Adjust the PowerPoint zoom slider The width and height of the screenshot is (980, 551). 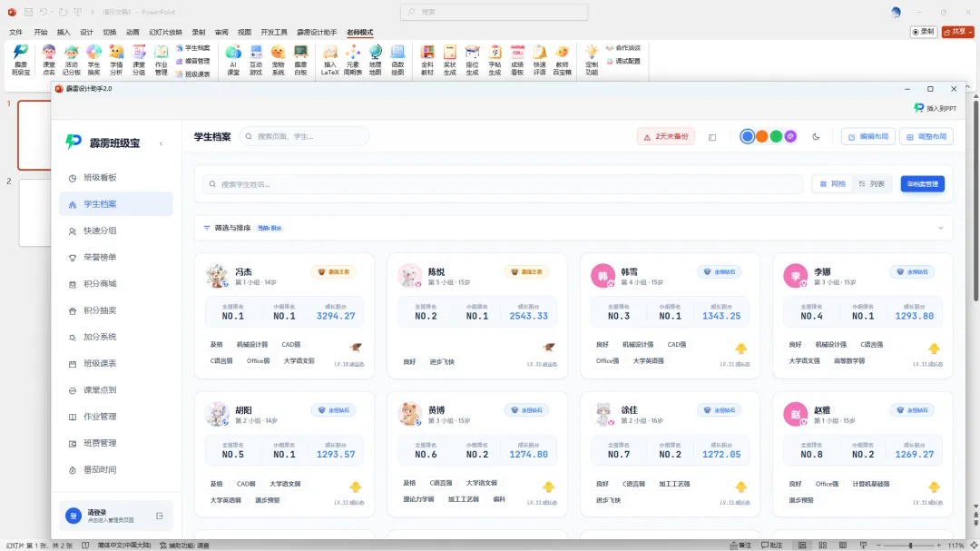pos(910,546)
